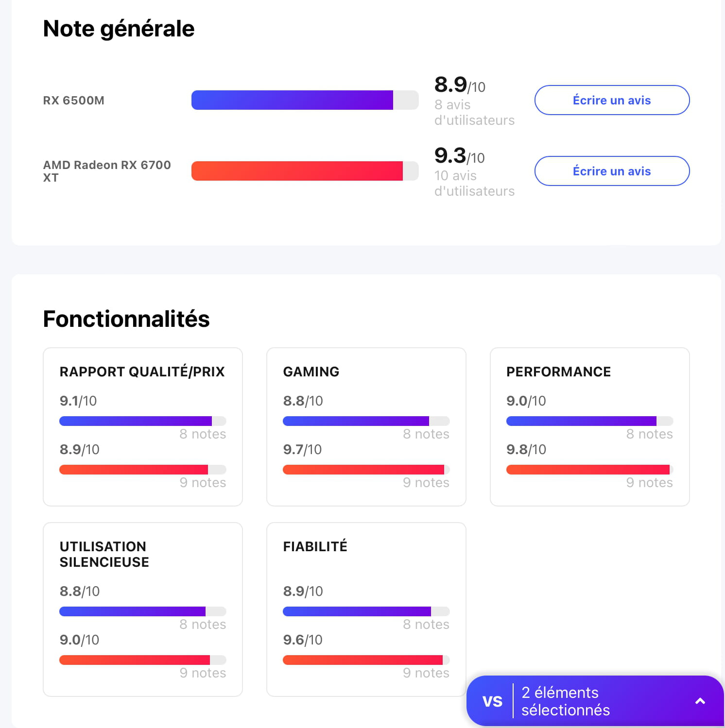Click the Fonctionnalités section heading
This screenshot has width=725, height=728.
[126, 319]
